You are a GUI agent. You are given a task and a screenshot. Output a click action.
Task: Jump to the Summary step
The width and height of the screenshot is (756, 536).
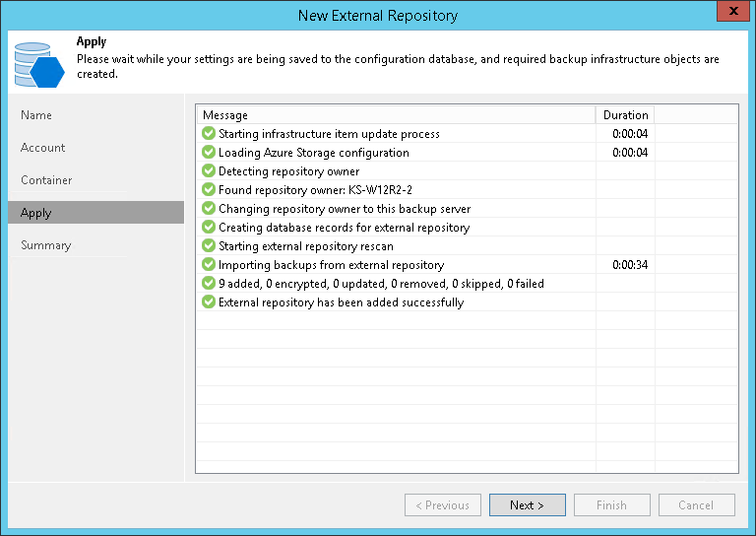click(46, 245)
